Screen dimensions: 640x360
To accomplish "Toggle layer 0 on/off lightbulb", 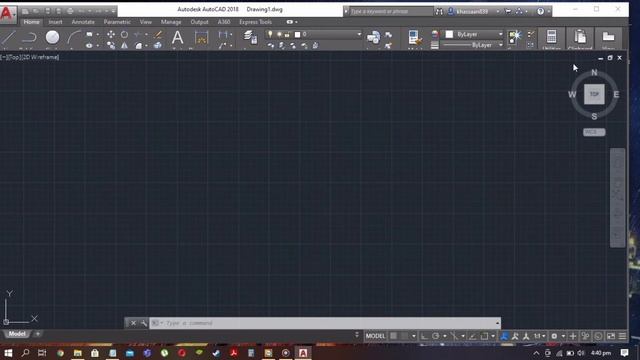I will (270, 34).
